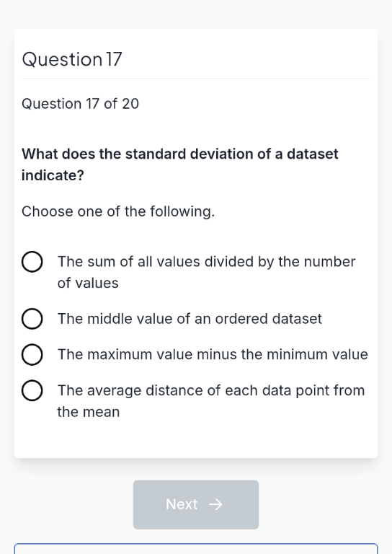Click the Next button label text
Viewport: 392px width, 554px height.
point(182,504)
